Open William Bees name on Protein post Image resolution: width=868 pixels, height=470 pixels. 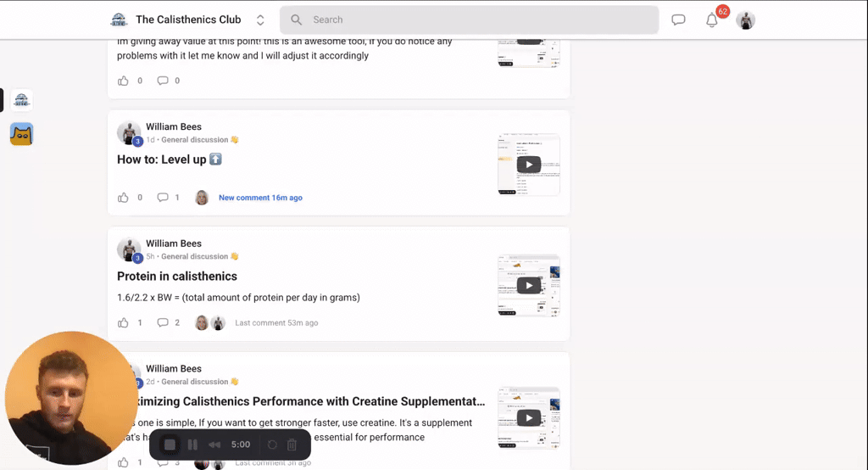click(173, 243)
